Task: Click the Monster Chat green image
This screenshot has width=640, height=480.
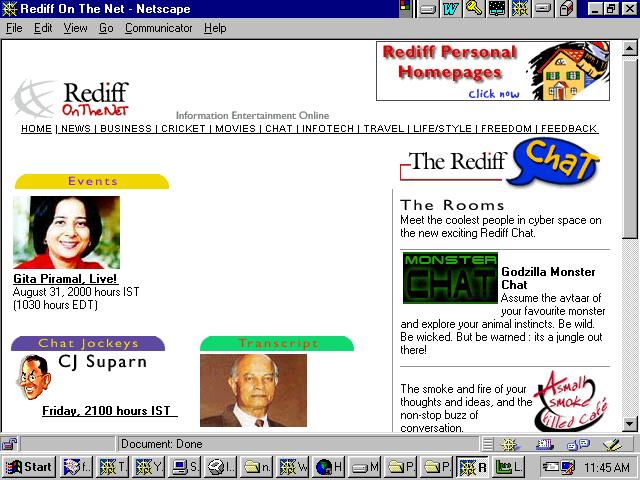Action: (x=449, y=278)
